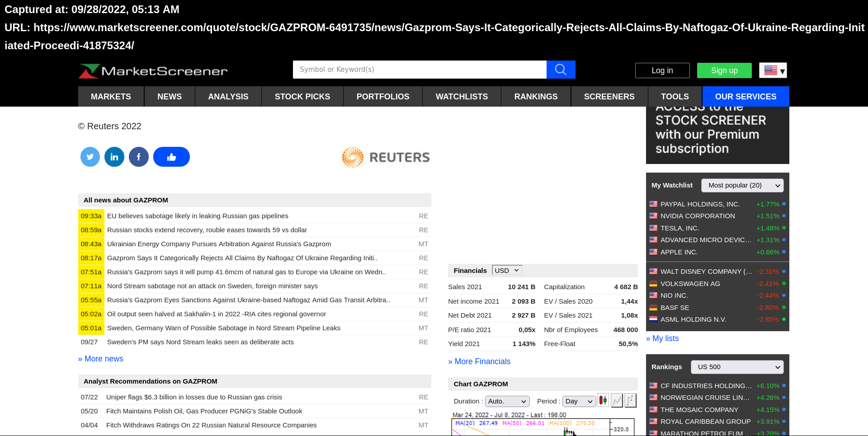Open NORWEGIAN CRUISE LINE ranking entry
868x436 pixels.
[705, 398]
